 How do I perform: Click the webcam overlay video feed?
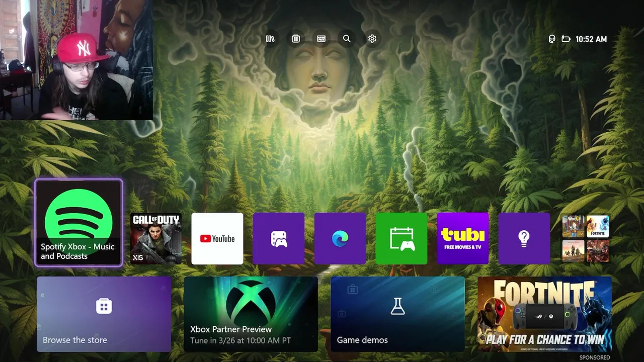(x=76, y=60)
